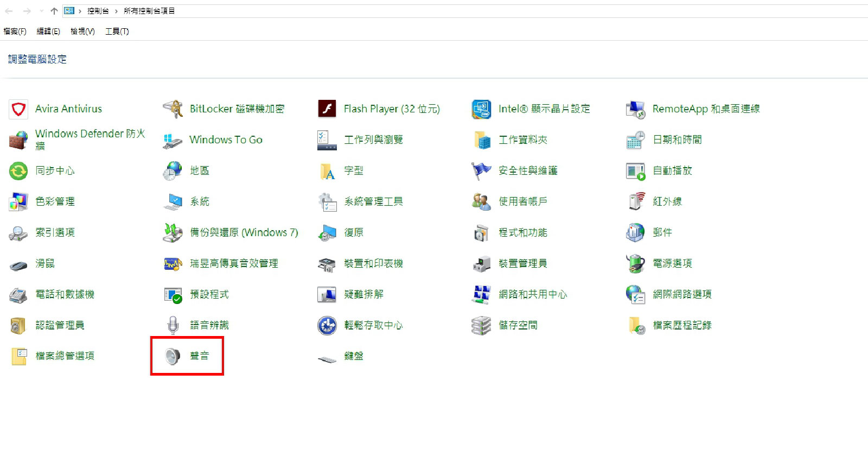Expand chevron before 控制台 in address bar
The height and width of the screenshot is (450, 868).
coord(80,11)
